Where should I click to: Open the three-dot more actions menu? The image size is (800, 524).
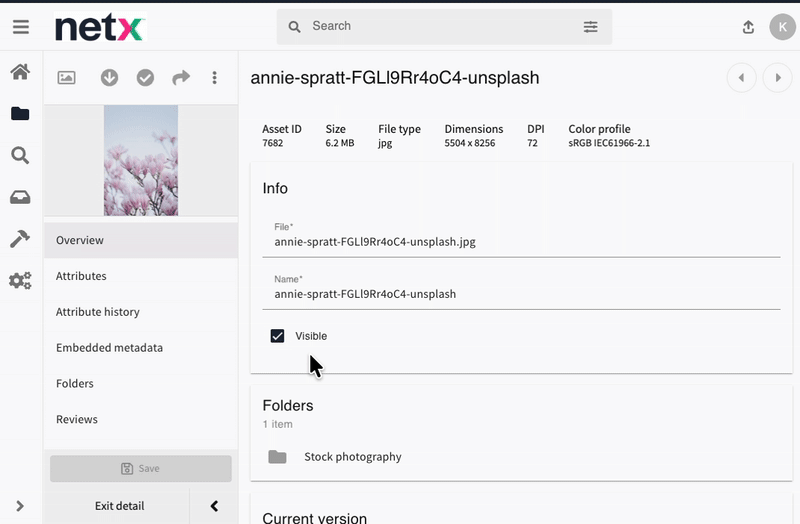coord(214,78)
